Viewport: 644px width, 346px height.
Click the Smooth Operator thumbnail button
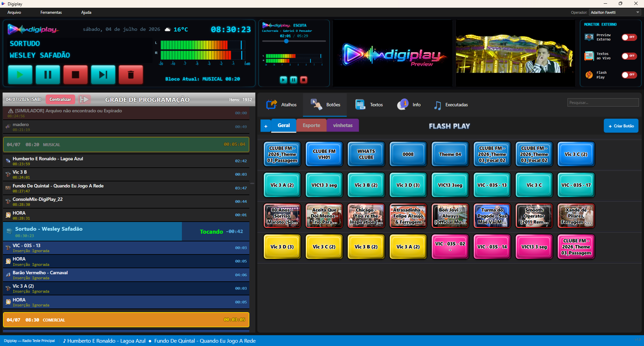tap(534, 216)
